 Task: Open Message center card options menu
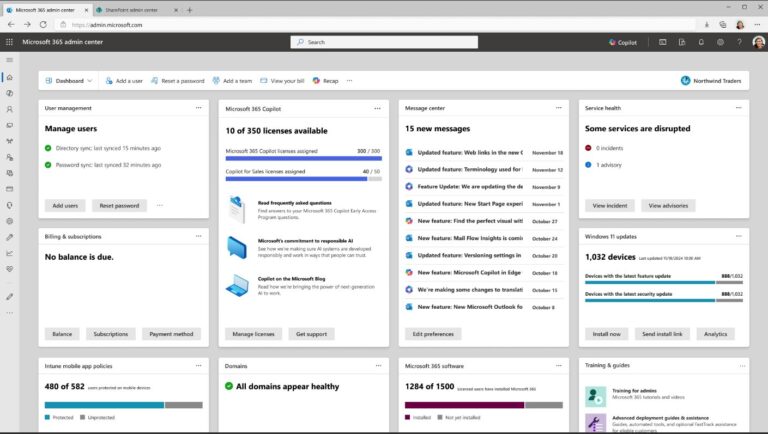558,108
